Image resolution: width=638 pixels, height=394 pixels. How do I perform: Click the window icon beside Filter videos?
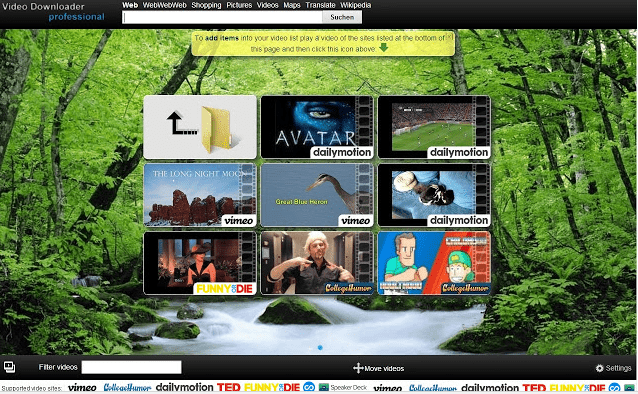(x=9, y=367)
